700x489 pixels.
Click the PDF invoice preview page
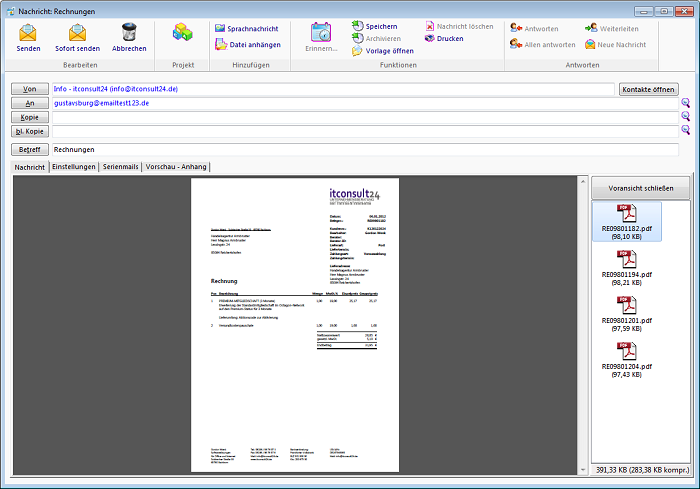point(295,325)
